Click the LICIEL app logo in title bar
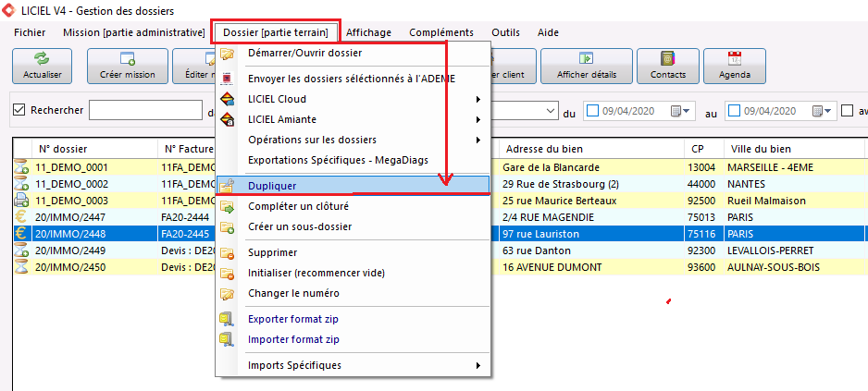Image resolution: width=868 pixels, height=391 pixels. coord(7,10)
